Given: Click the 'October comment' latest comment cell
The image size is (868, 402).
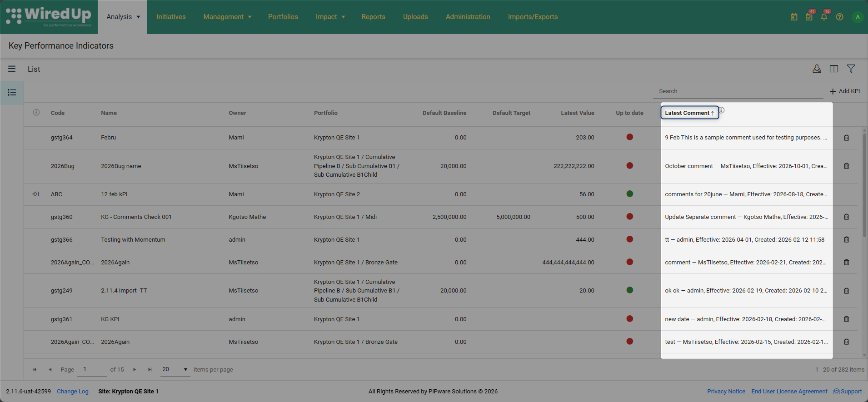Looking at the screenshot, I should [746, 166].
